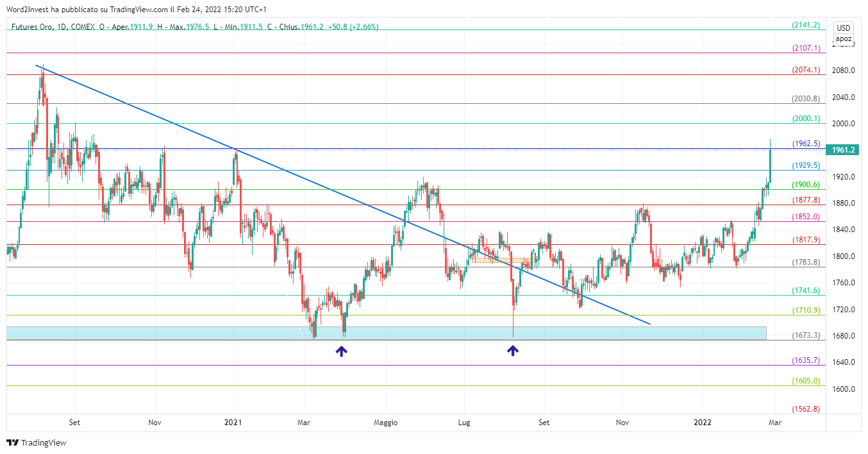Click the 2021 label on time axis

click(233, 423)
